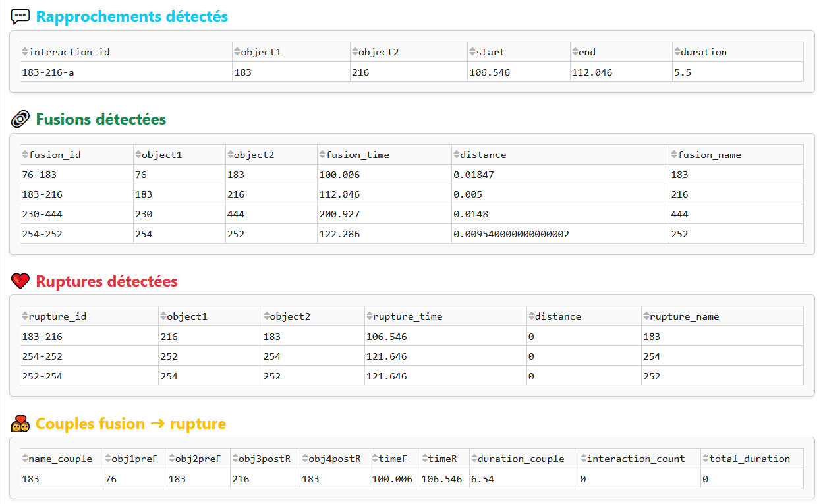Sort rapprochements by start column header
This screenshot has height=504, width=823.
(x=472, y=52)
